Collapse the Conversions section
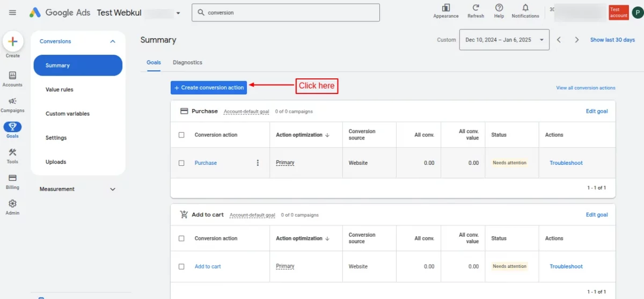This screenshot has height=299, width=644. pyautogui.click(x=112, y=41)
